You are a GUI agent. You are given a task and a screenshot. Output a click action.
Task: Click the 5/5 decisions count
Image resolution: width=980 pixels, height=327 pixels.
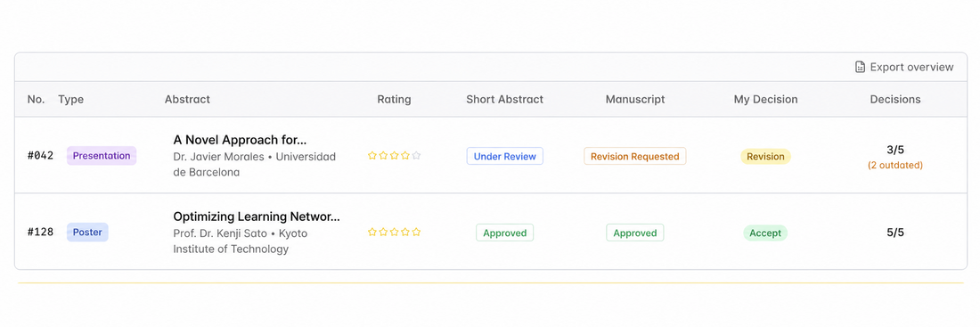(895, 233)
